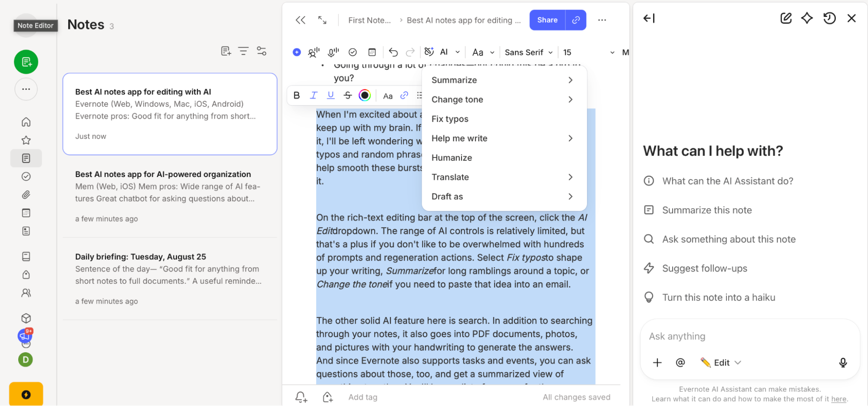Add attachment with plus in AI chat
Screen dimensions: 868x406
(x=657, y=363)
